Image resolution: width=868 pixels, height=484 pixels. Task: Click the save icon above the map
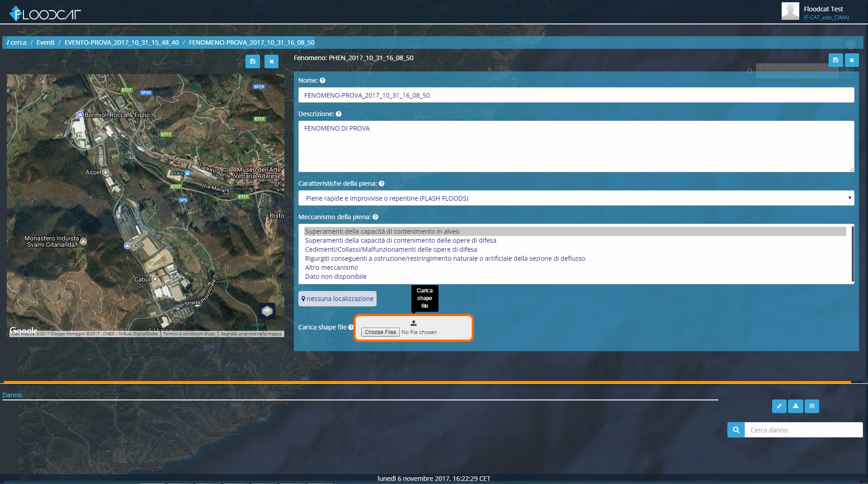[x=253, y=61]
